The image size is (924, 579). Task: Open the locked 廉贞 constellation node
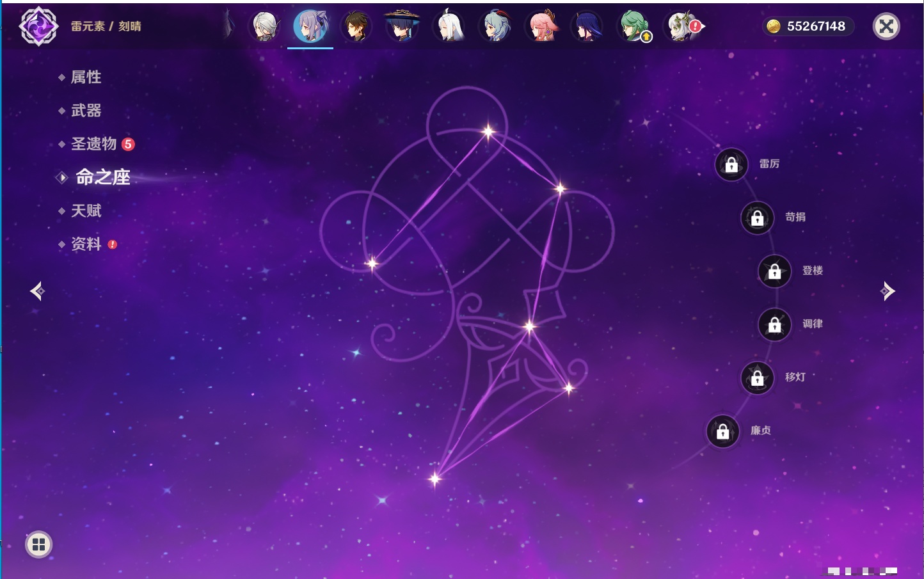(723, 431)
